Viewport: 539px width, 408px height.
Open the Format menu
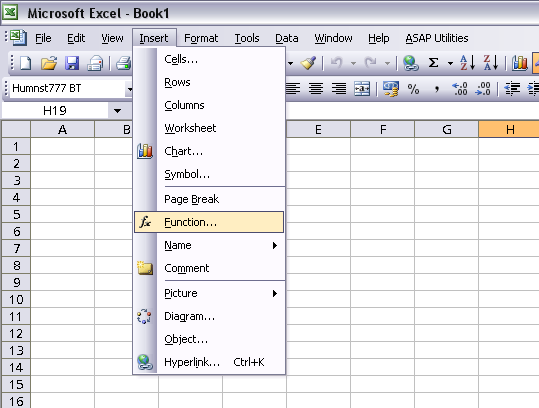(x=201, y=38)
